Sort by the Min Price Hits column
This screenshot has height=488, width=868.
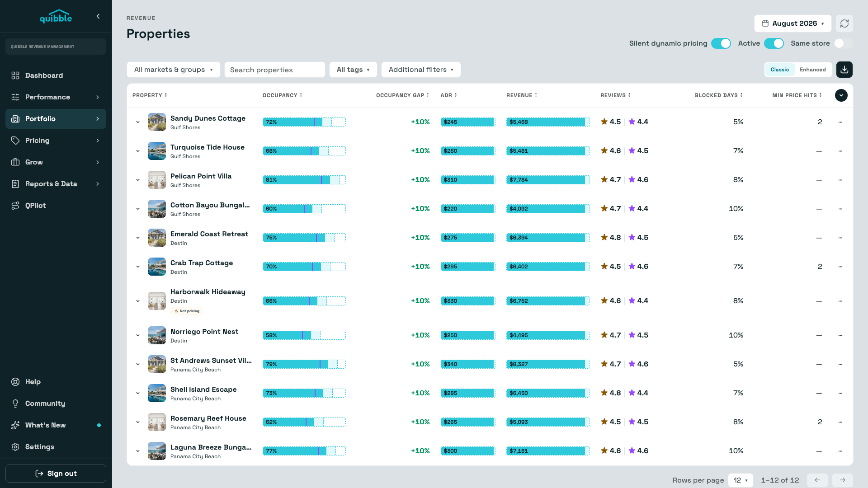click(x=797, y=95)
